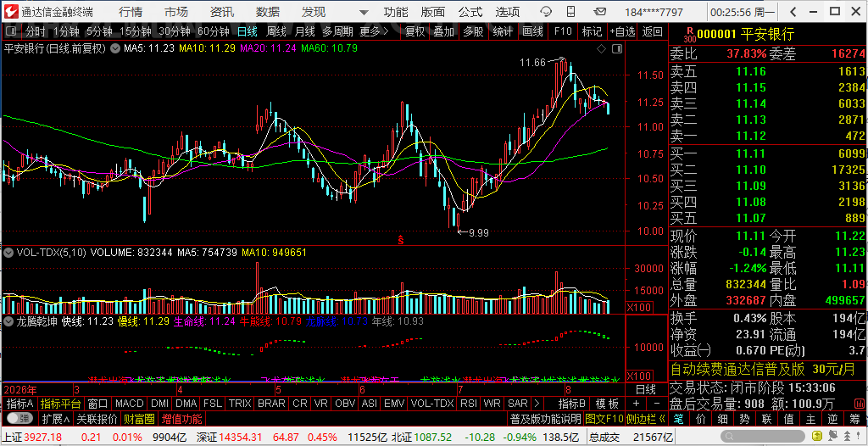Expand the 扩展 panel at the bottom
868x446 pixels.
[x=55, y=418]
